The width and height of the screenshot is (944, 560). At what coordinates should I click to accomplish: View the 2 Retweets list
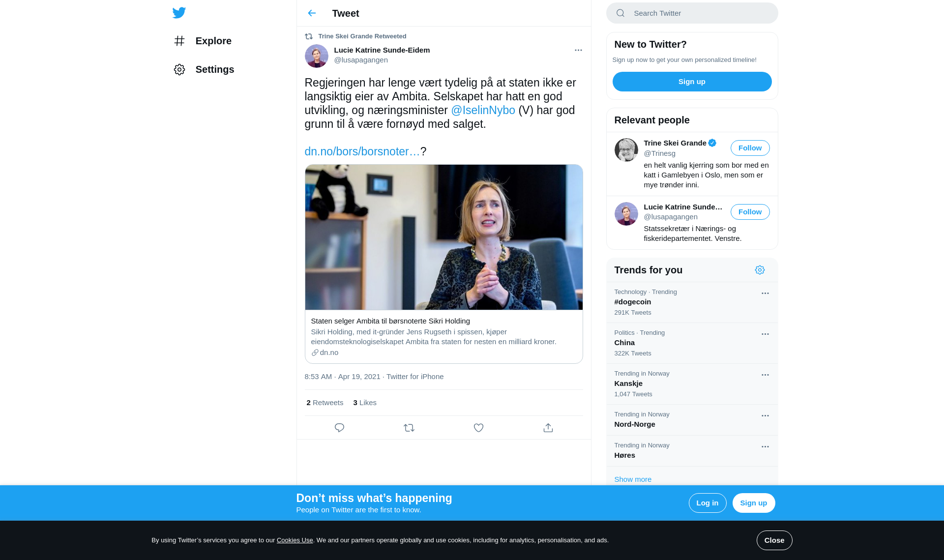[325, 403]
